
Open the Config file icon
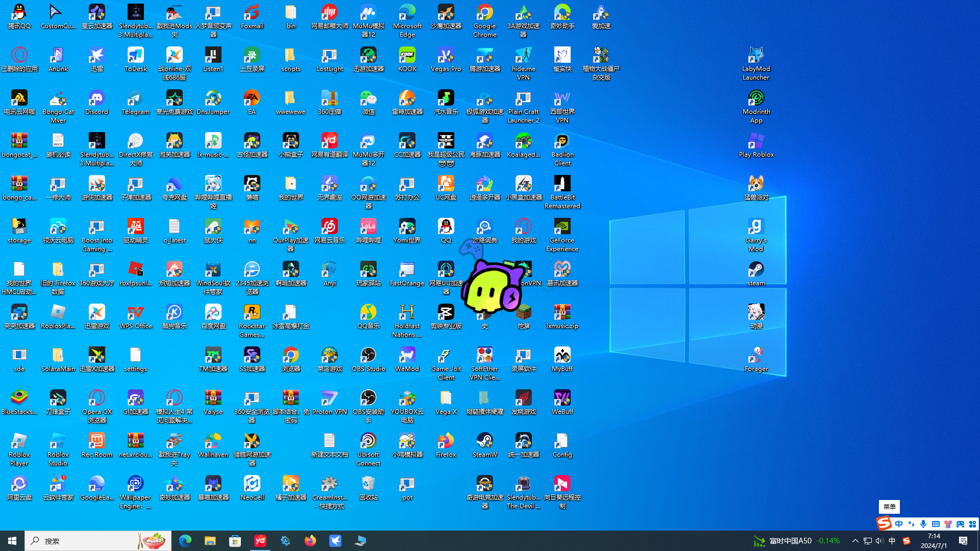[562, 445]
